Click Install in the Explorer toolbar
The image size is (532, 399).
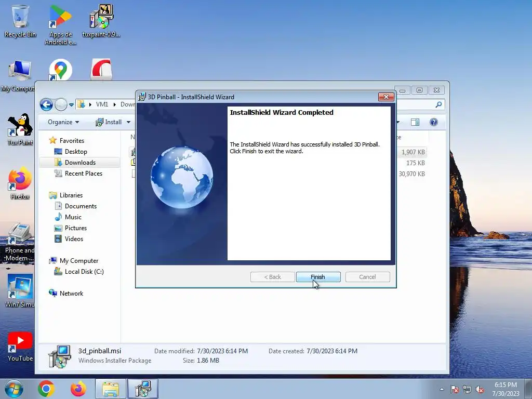[108, 122]
